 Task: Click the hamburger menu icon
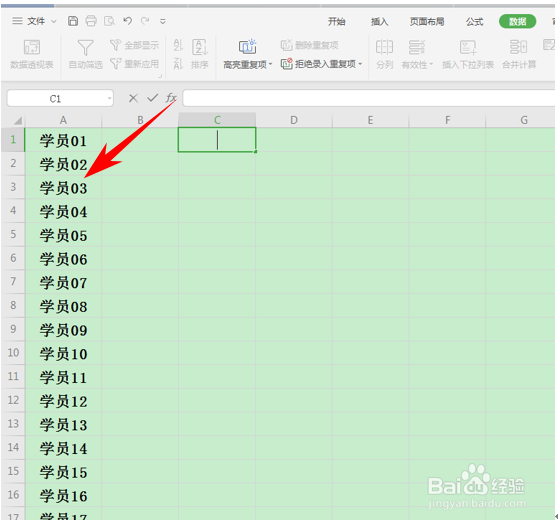[x=17, y=21]
